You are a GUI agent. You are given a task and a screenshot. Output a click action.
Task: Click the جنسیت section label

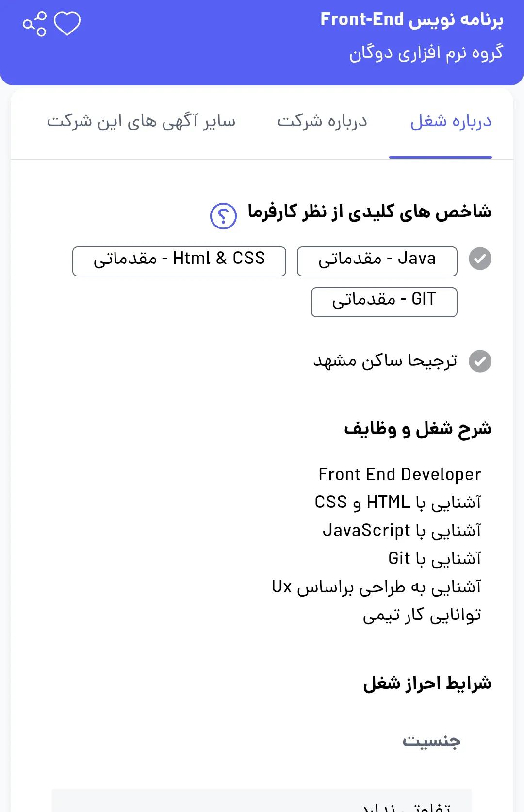click(x=433, y=740)
